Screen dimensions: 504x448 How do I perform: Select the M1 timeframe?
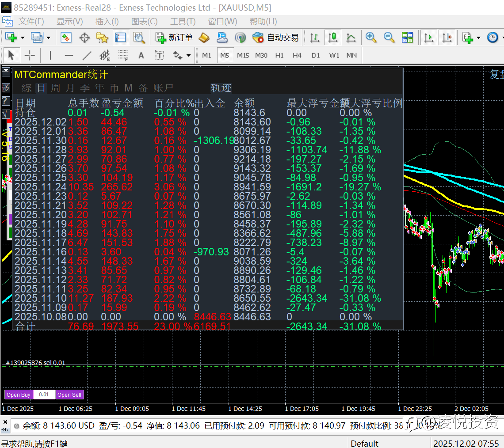206,56
